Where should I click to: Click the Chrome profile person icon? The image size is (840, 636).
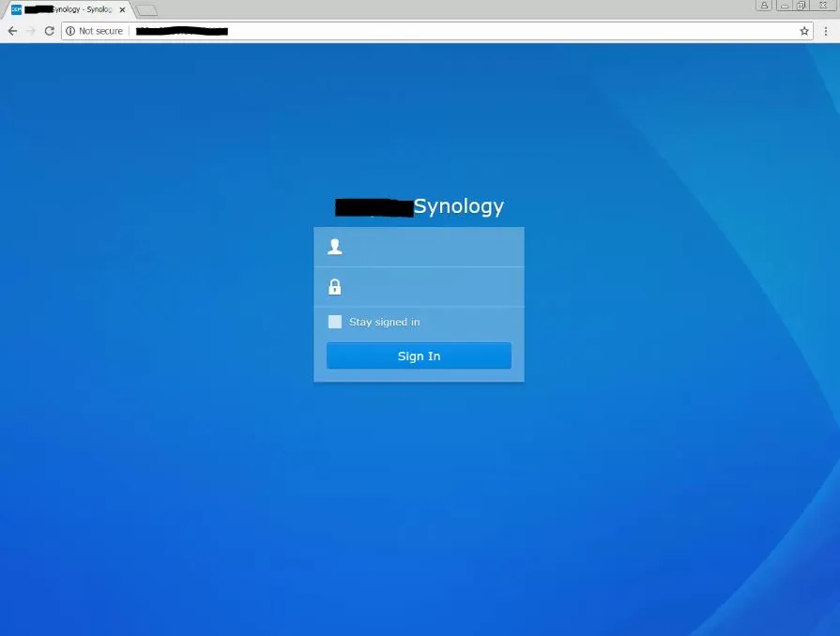point(764,6)
